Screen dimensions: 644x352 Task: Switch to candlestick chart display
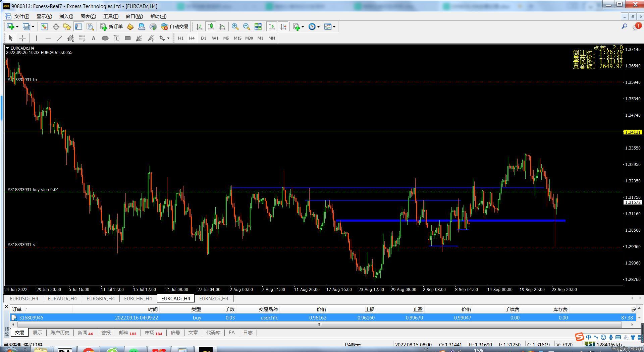tap(211, 26)
